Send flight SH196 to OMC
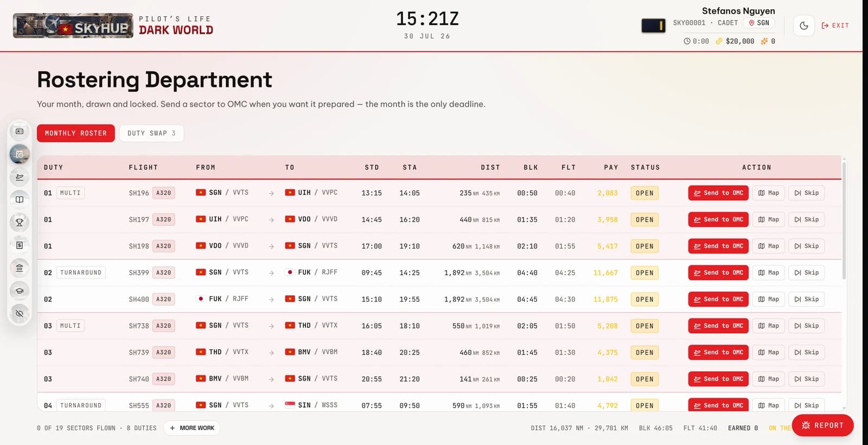 click(718, 193)
